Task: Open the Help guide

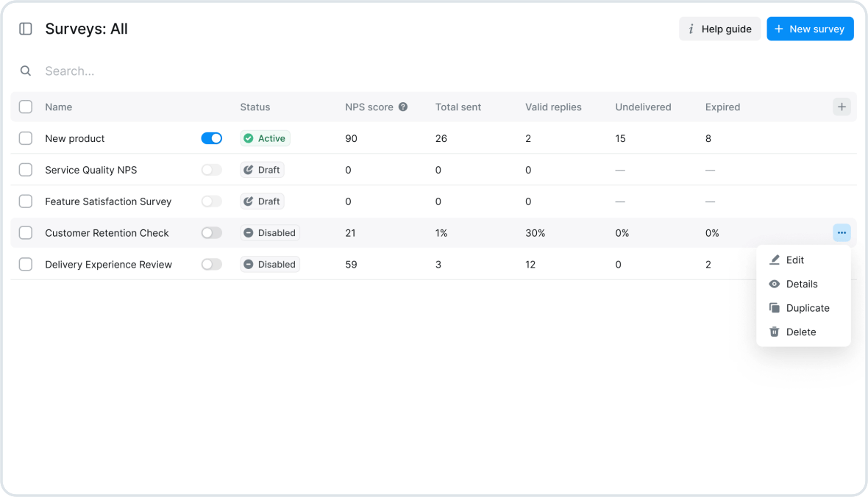Action: pyautogui.click(x=719, y=29)
